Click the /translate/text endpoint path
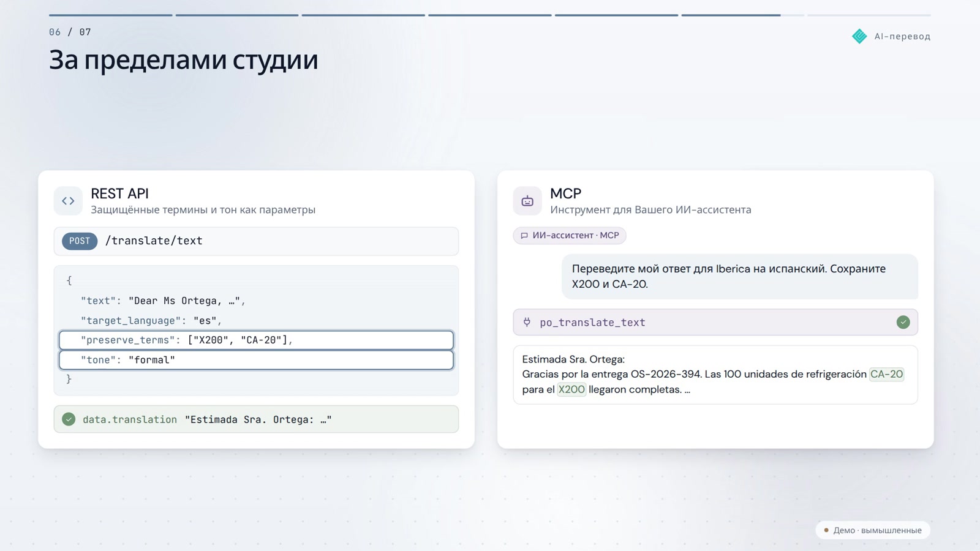 click(x=154, y=241)
